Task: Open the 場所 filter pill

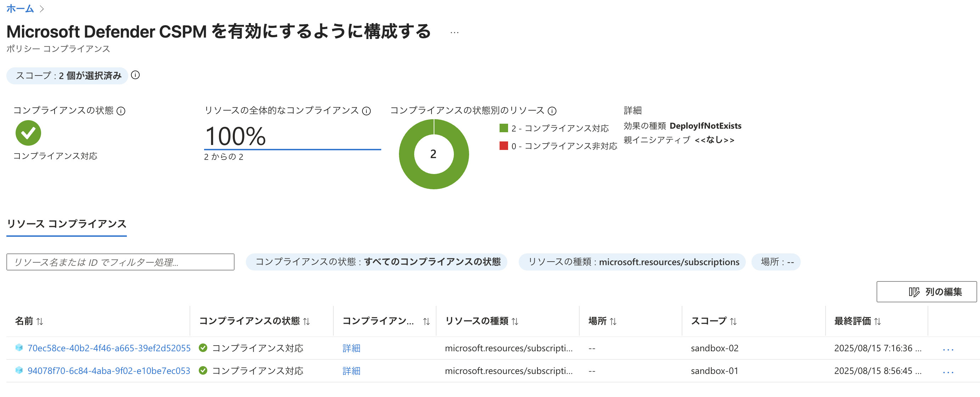Action: tap(776, 262)
